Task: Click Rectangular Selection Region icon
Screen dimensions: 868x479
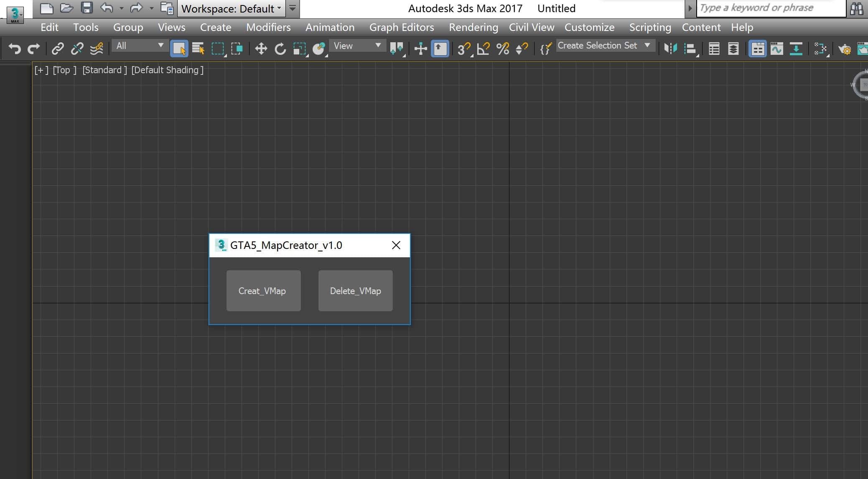Action: pyautogui.click(x=218, y=49)
